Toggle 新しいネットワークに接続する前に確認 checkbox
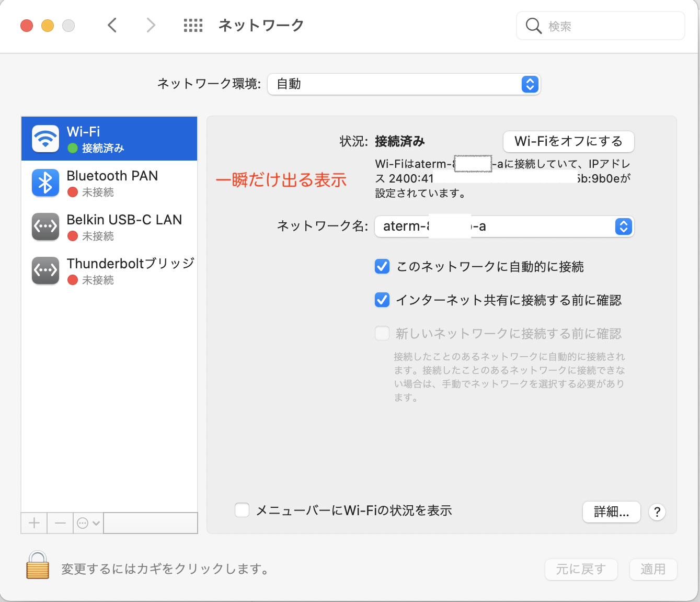 click(x=382, y=334)
